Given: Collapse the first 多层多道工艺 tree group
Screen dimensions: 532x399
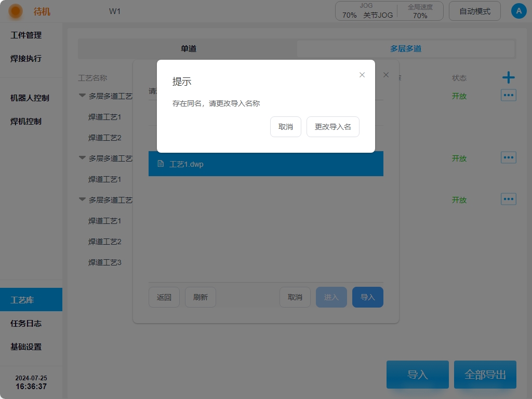Looking at the screenshot, I should (x=82, y=96).
